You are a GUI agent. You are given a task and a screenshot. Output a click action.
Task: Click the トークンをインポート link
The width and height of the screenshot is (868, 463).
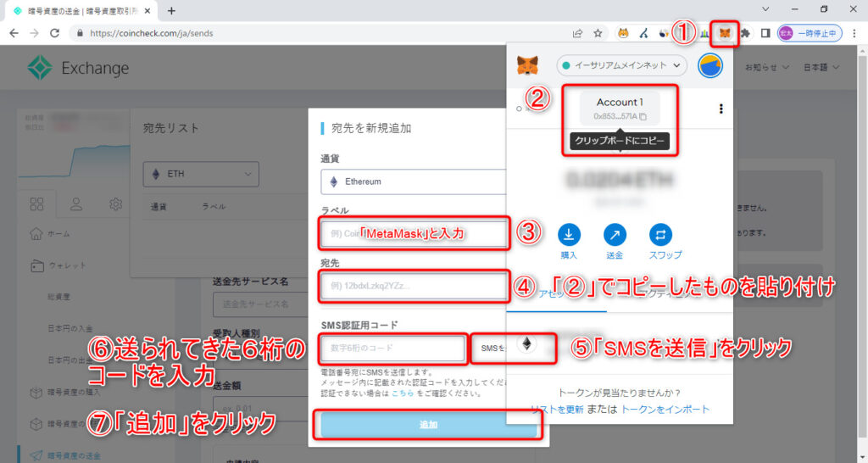(665, 410)
